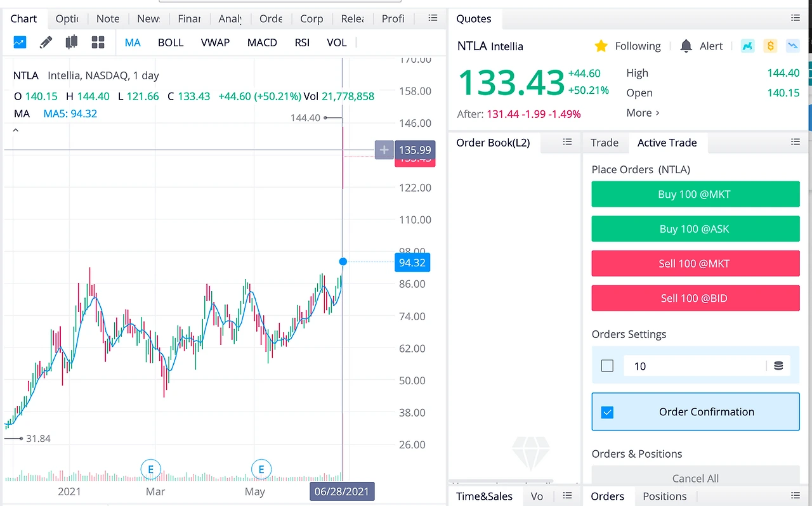Open the Analysis tab
The height and width of the screenshot is (506, 812).
pos(230,18)
